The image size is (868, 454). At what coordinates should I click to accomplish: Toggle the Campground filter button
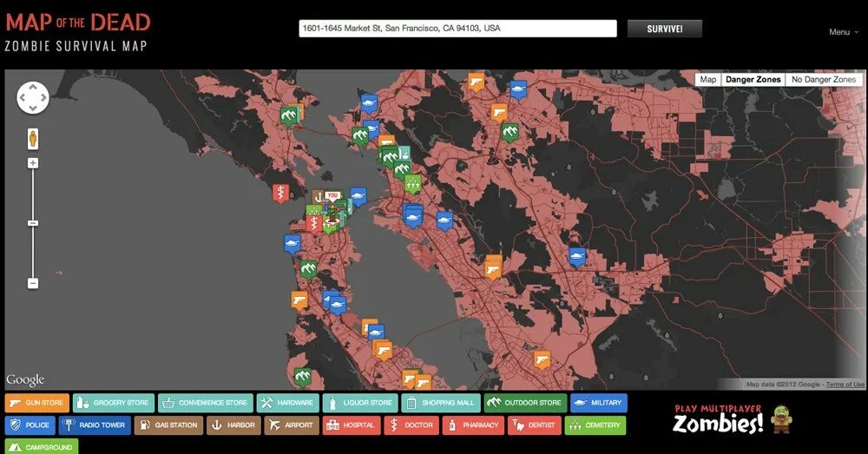tap(42, 446)
